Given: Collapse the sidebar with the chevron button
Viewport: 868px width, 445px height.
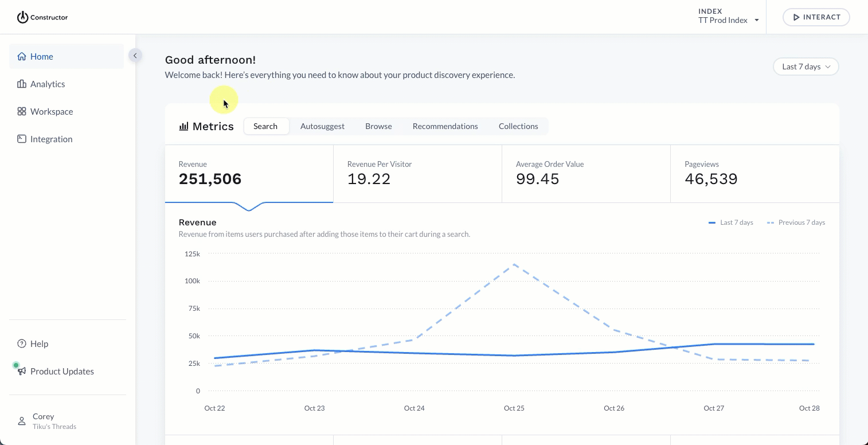Looking at the screenshot, I should click(135, 56).
